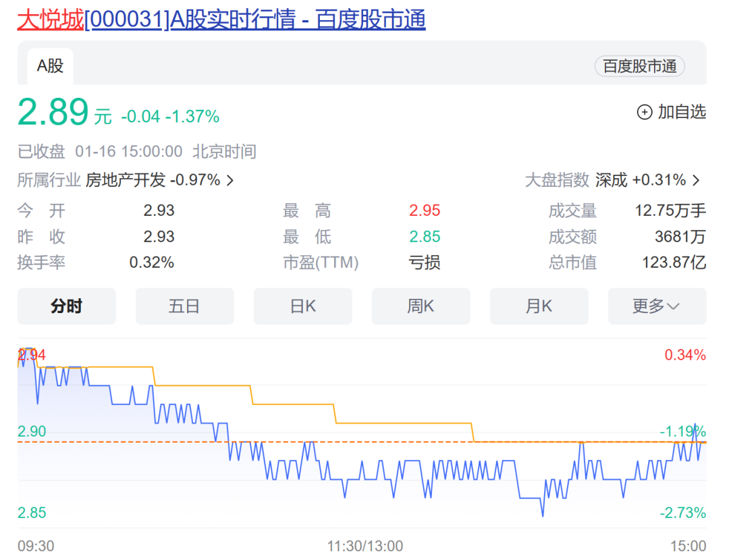729x560 pixels.
Task: Click the 最高 value 2.95
Action: point(425,211)
